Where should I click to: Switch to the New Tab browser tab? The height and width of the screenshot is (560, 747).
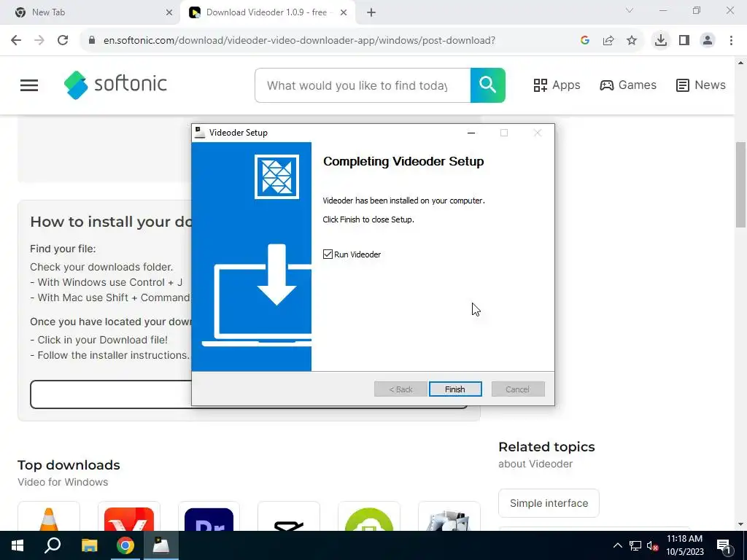90,12
